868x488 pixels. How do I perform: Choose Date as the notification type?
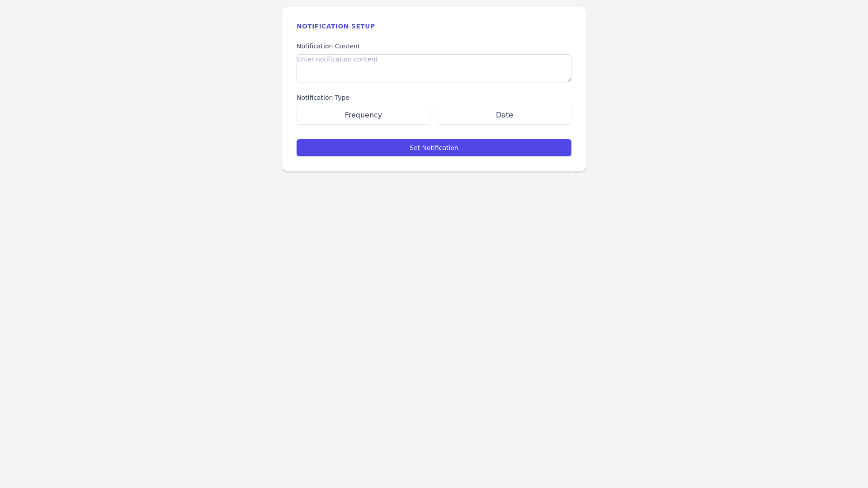click(504, 115)
